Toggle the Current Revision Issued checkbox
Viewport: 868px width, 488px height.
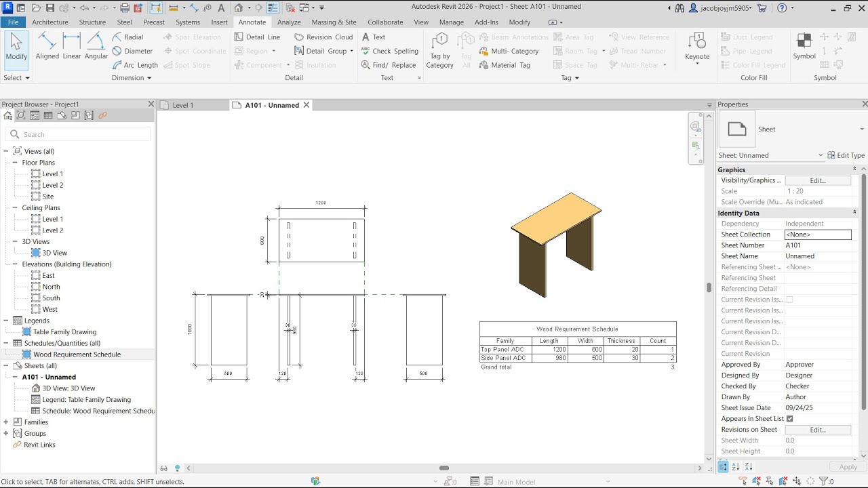tap(790, 300)
